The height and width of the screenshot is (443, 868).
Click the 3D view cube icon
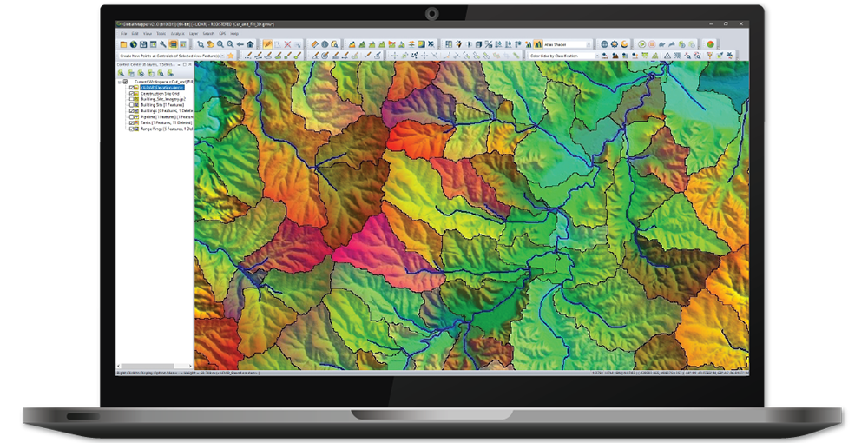point(479,44)
